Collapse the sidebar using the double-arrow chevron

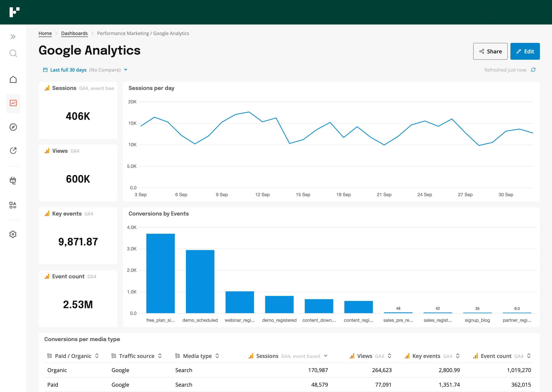click(13, 36)
